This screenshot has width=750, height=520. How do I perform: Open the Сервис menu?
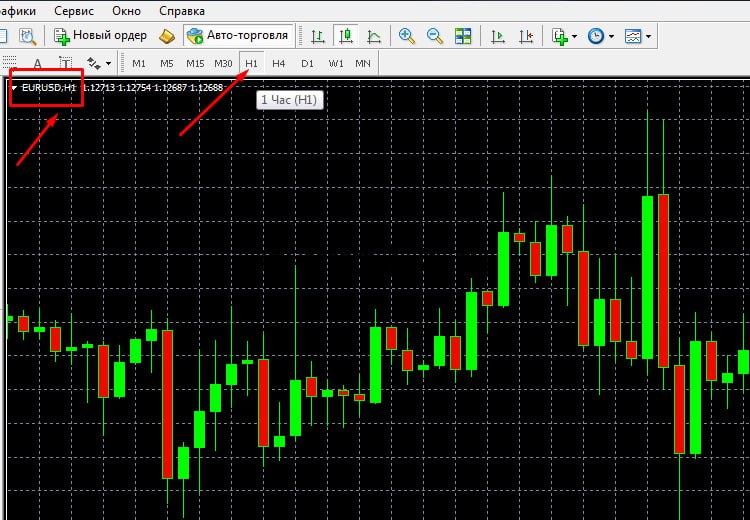(x=73, y=10)
